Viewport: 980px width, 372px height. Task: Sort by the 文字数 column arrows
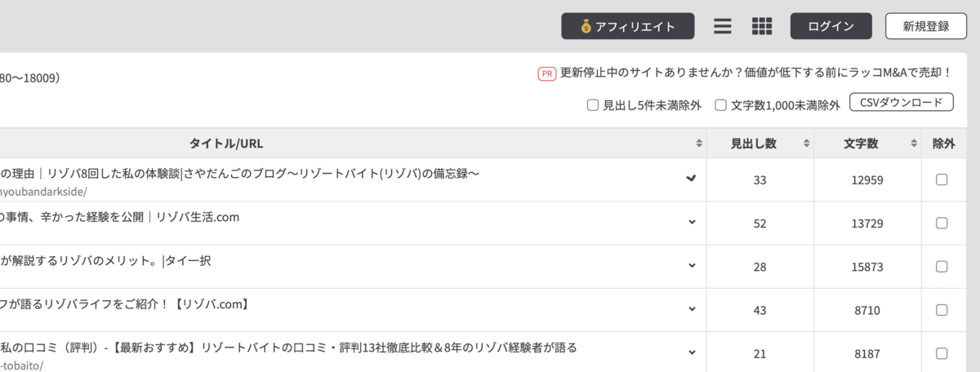pyautogui.click(x=914, y=144)
